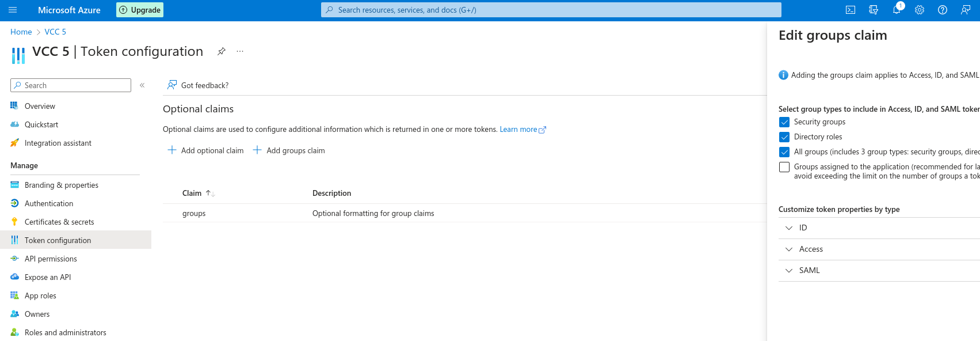This screenshot has width=980, height=341.
Task: Open the feedback icon in the top bar
Action: 966,10
